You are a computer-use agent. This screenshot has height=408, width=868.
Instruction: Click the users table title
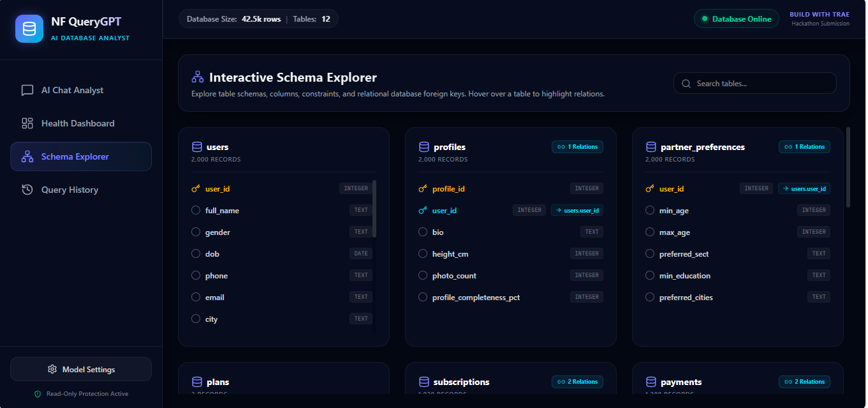(217, 147)
